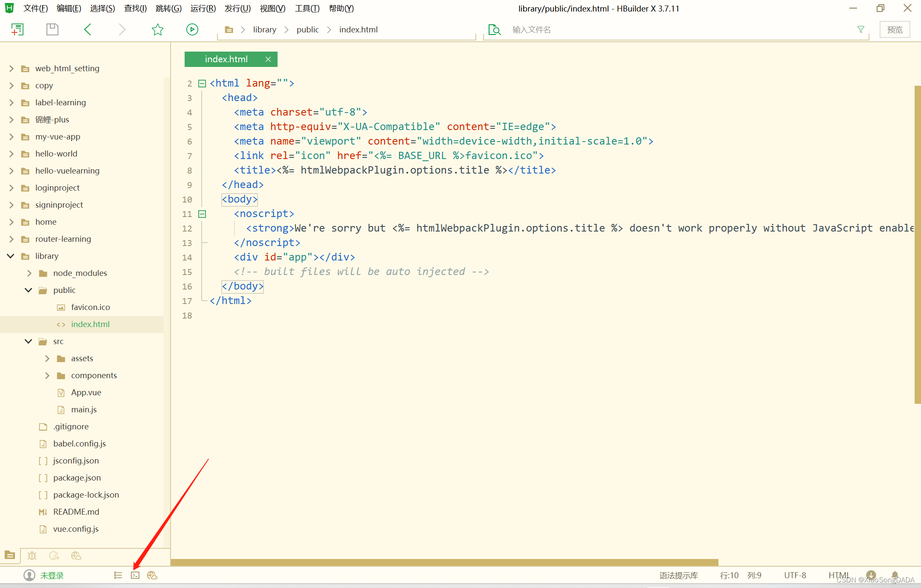Image resolution: width=921 pixels, height=588 pixels.
Task: Click the filter funnel icon
Action: point(861,29)
